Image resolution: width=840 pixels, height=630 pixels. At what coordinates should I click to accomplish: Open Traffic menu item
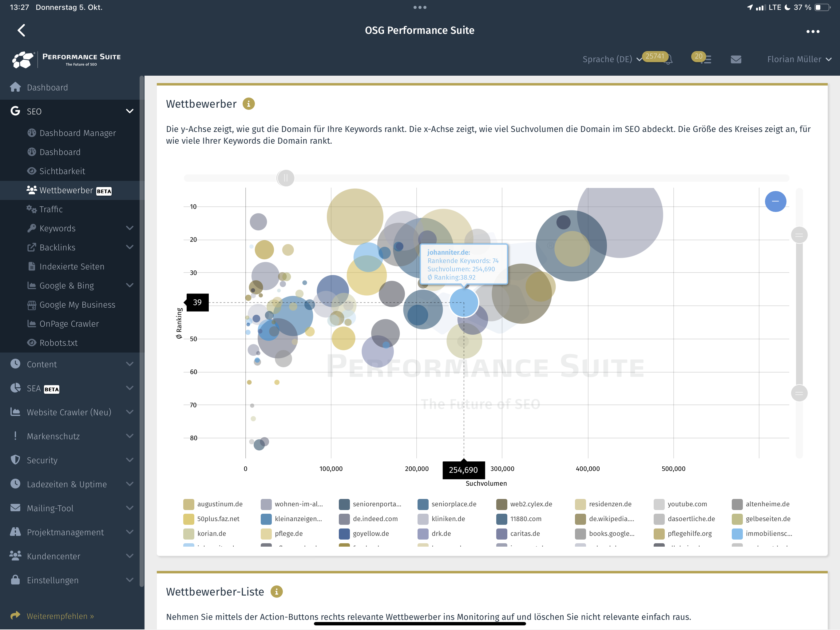click(x=51, y=209)
